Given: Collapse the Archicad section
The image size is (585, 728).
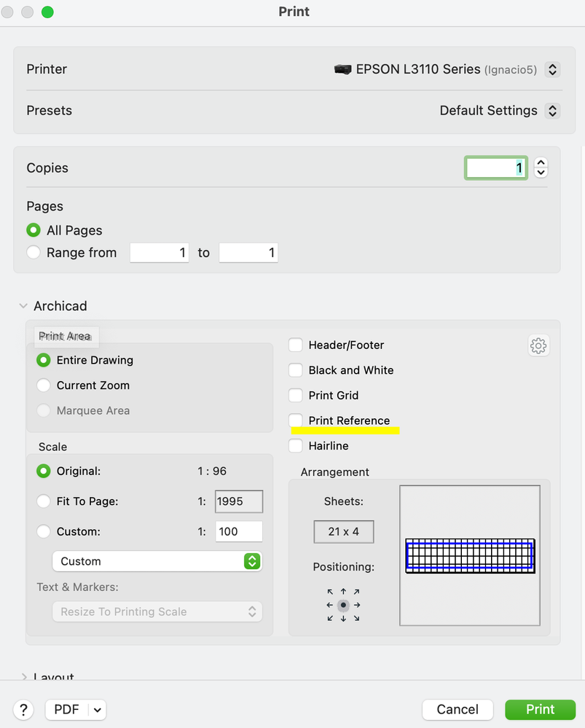Looking at the screenshot, I should pos(23,306).
